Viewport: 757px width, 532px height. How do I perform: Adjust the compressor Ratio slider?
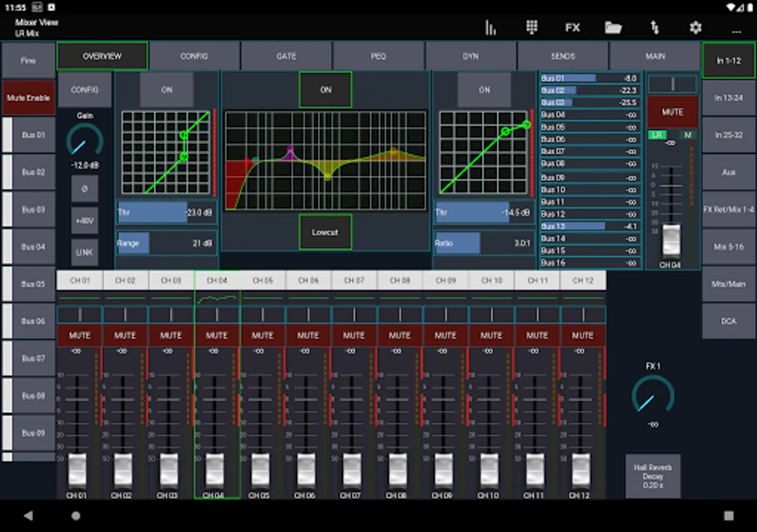pyautogui.click(x=484, y=243)
